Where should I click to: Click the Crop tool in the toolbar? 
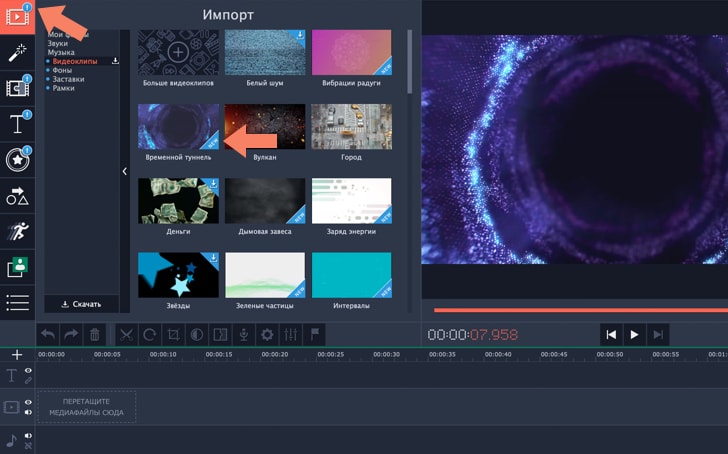coord(173,335)
